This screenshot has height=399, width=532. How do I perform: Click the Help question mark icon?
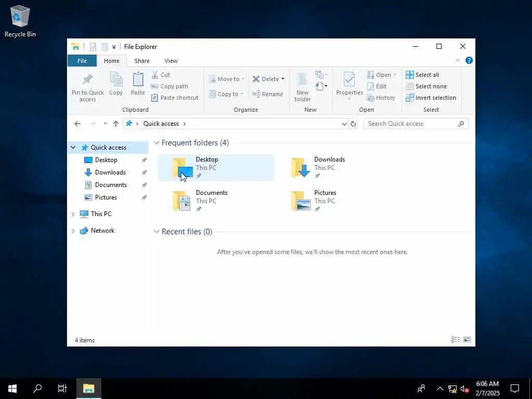coord(469,60)
